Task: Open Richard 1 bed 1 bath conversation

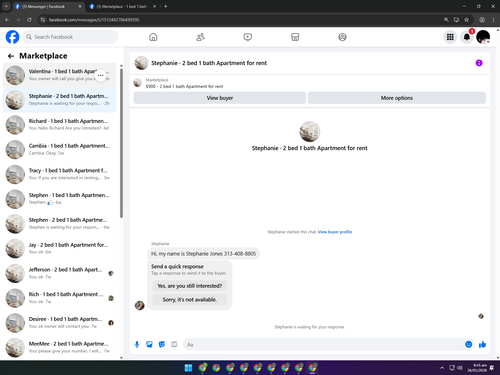Action: point(60,125)
